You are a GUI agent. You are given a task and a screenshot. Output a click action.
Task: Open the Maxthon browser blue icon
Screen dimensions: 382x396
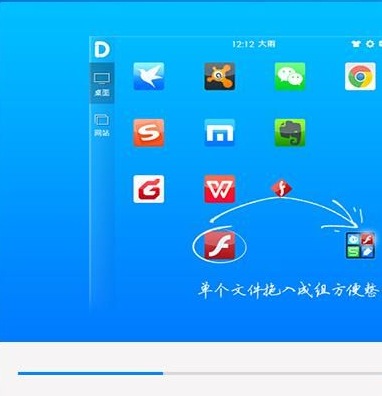point(219,133)
